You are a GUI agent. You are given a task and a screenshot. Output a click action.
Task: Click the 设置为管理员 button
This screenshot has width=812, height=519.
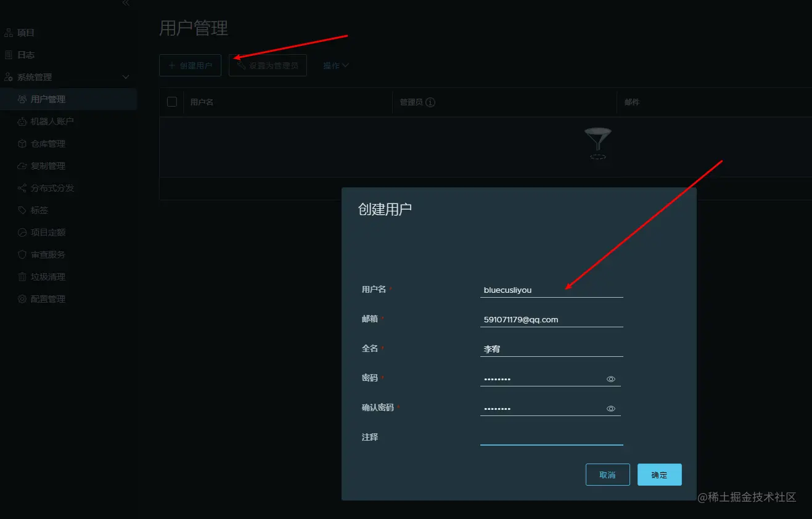268,65
